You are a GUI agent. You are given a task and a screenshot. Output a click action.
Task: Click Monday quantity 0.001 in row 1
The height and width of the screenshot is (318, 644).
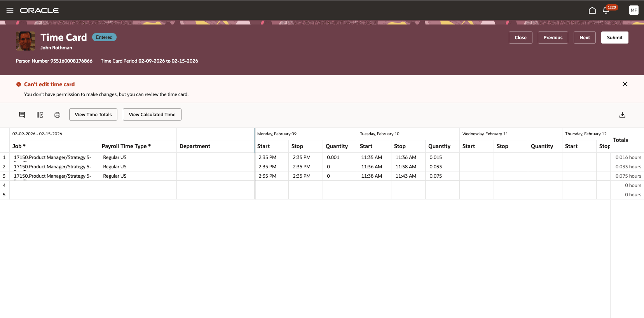click(340, 157)
